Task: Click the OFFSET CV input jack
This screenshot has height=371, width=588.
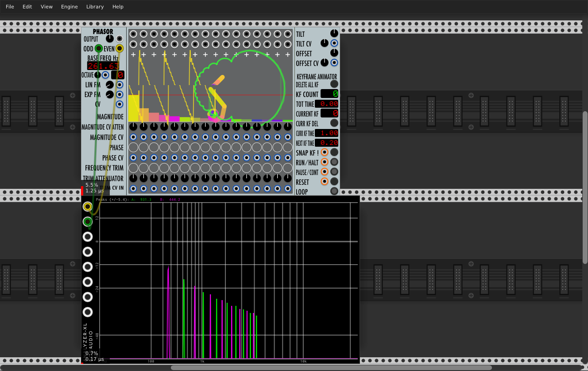Action: [334, 62]
